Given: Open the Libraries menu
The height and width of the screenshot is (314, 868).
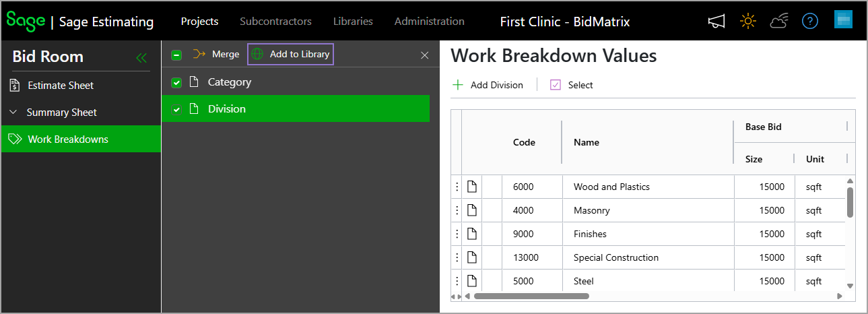Looking at the screenshot, I should click(353, 22).
